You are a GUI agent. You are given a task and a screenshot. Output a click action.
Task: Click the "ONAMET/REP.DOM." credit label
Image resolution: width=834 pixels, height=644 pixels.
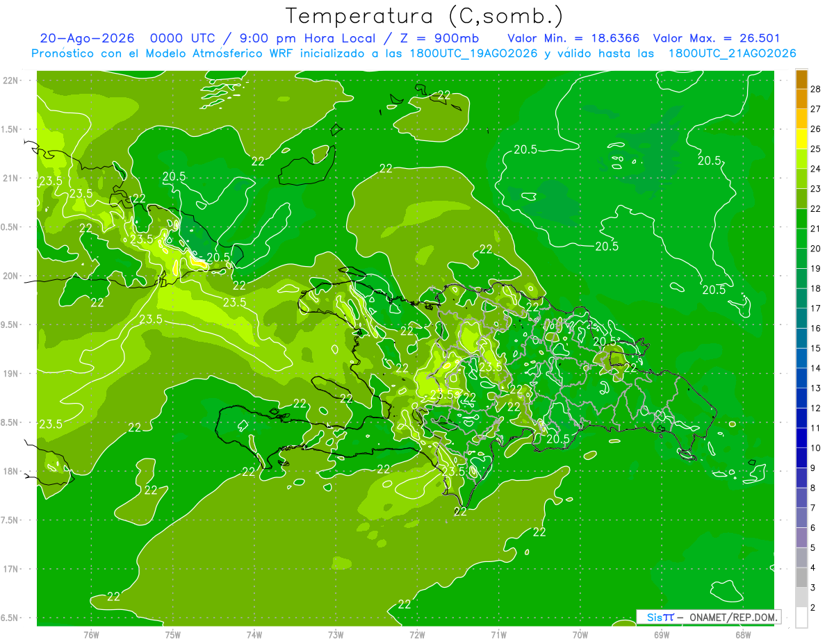(733, 617)
